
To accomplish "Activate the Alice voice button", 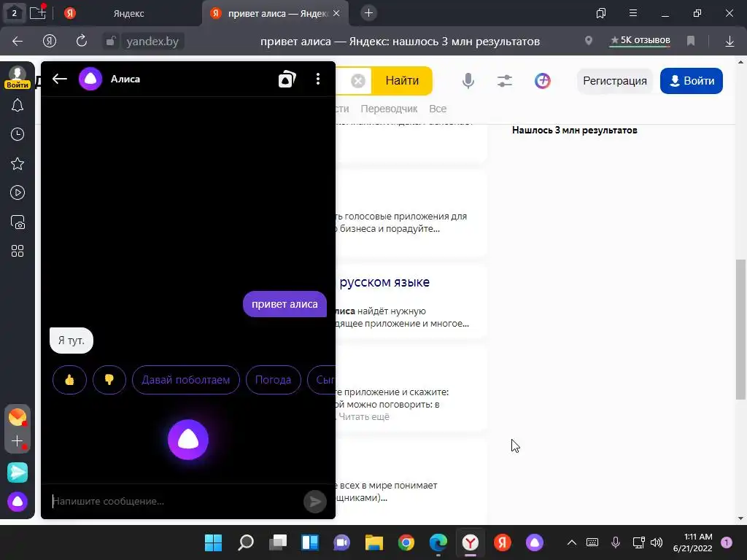I will click(x=188, y=440).
